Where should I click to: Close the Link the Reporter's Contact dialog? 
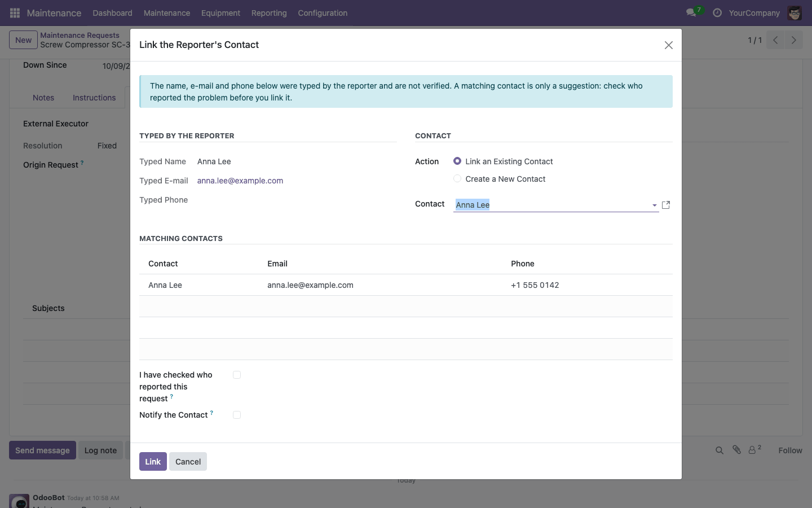[x=669, y=45]
